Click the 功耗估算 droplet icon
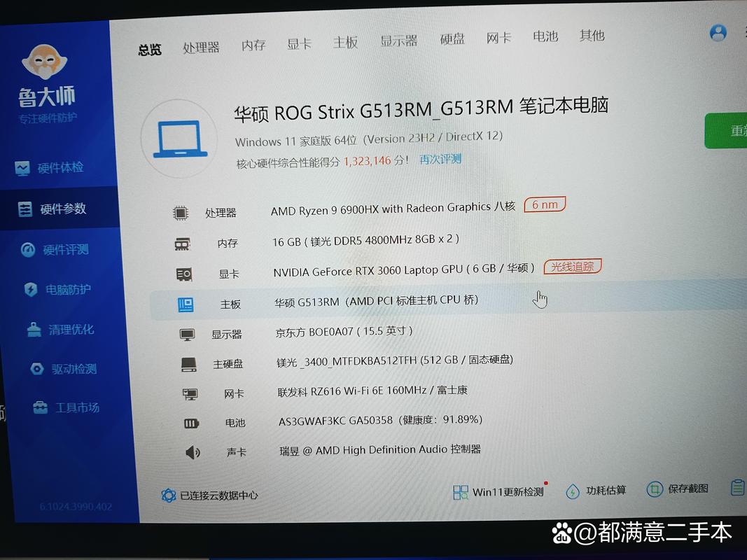The width and height of the screenshot is (747, 560). click(x=572, y=491)
